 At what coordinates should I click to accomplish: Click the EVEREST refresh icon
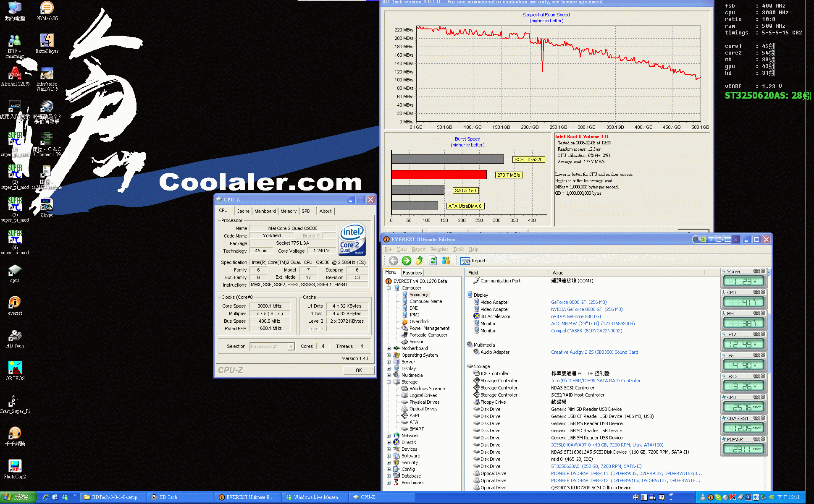click(x=433, y=261)
